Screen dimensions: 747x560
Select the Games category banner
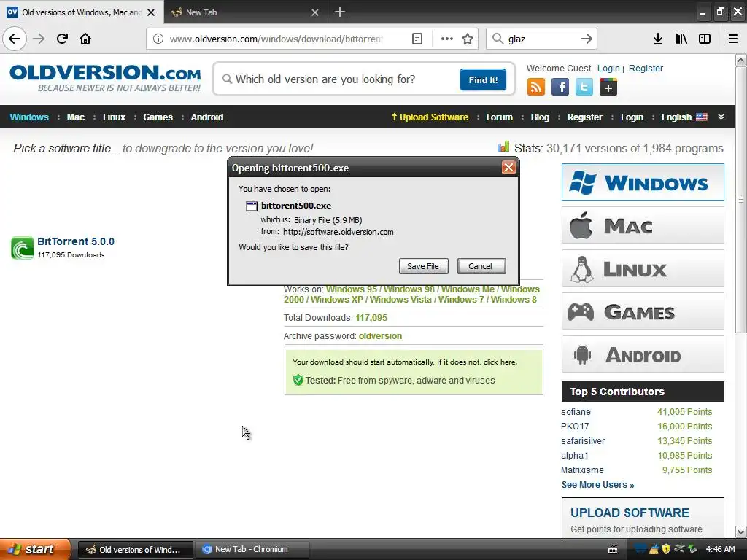643,311
